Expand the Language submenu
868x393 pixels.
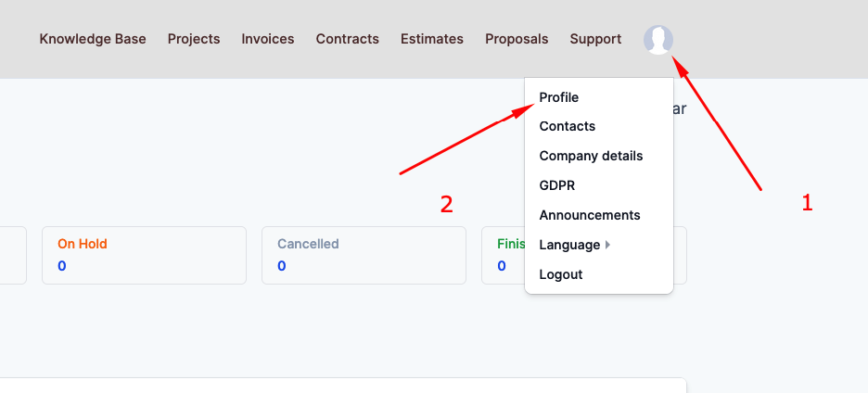click(569, 245)
